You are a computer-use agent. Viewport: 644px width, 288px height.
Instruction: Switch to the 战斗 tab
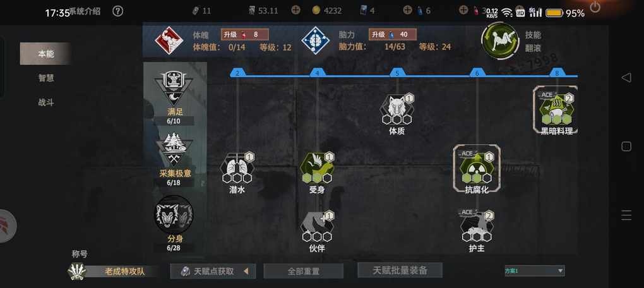pos(46,103)
